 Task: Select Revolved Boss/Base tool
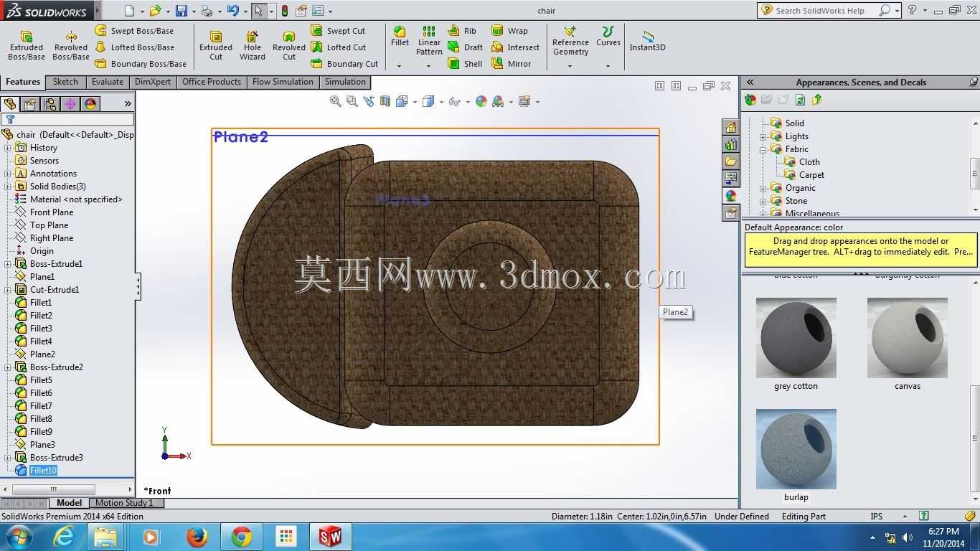pyautogui.click(x=71, y=46)
